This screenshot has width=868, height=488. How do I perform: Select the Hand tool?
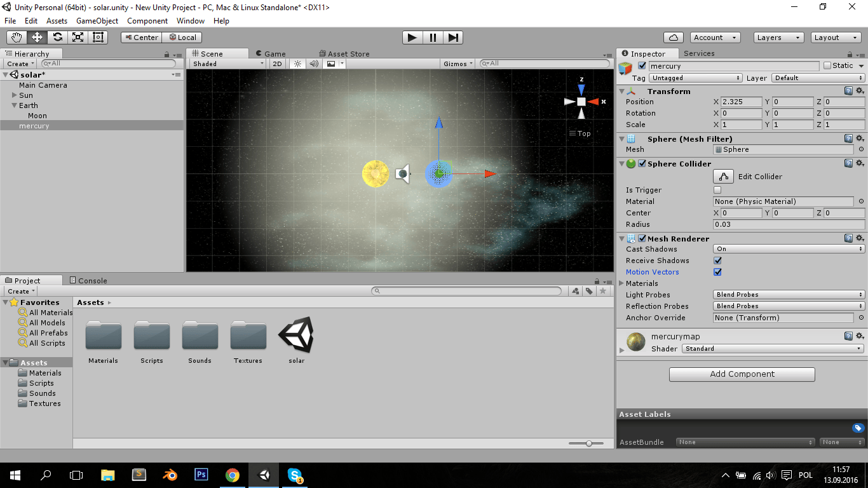tap(17, 37)
